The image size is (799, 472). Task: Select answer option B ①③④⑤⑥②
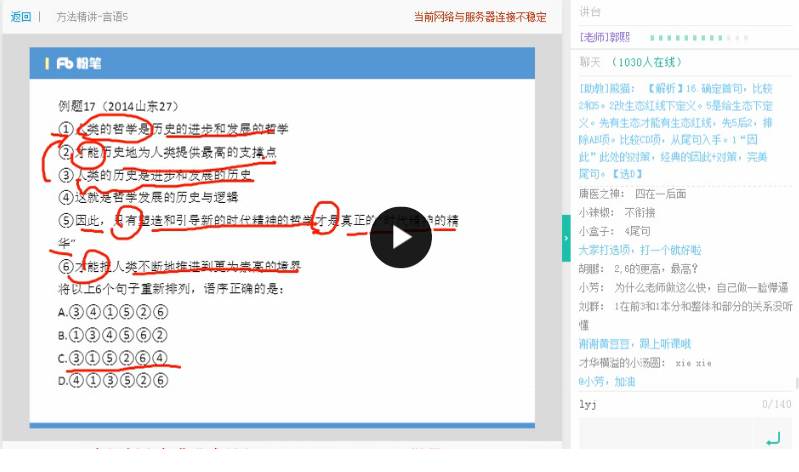pos(113,335)
